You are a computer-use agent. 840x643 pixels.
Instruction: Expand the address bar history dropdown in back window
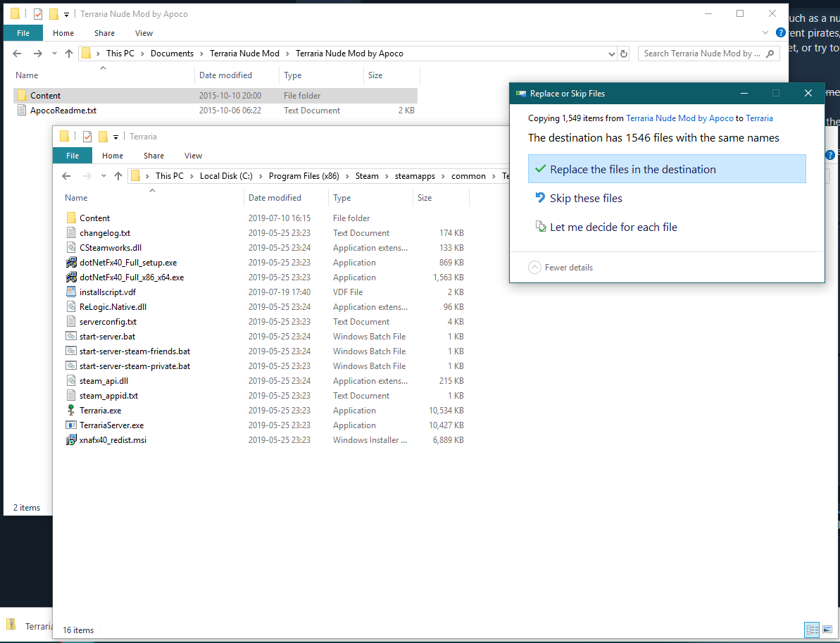tap(611, 54)
